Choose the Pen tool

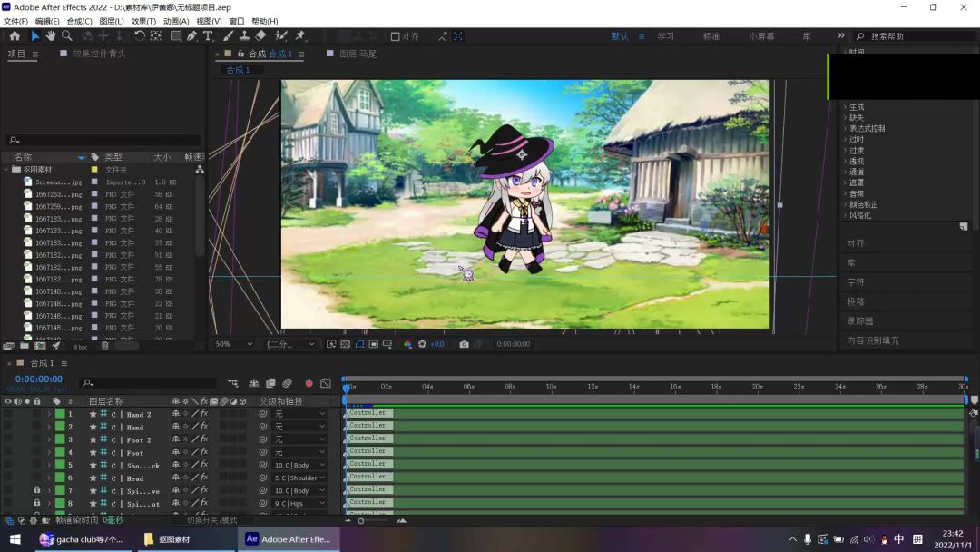(192, 36)
